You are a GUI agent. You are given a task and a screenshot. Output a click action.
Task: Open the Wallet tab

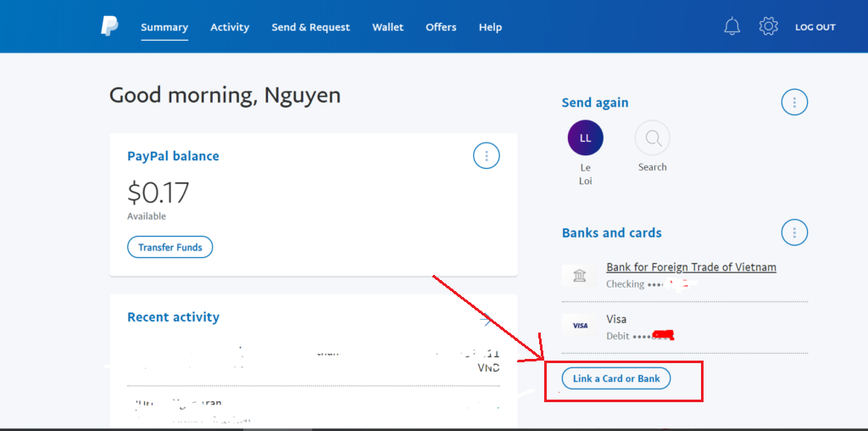pos(387,27)
